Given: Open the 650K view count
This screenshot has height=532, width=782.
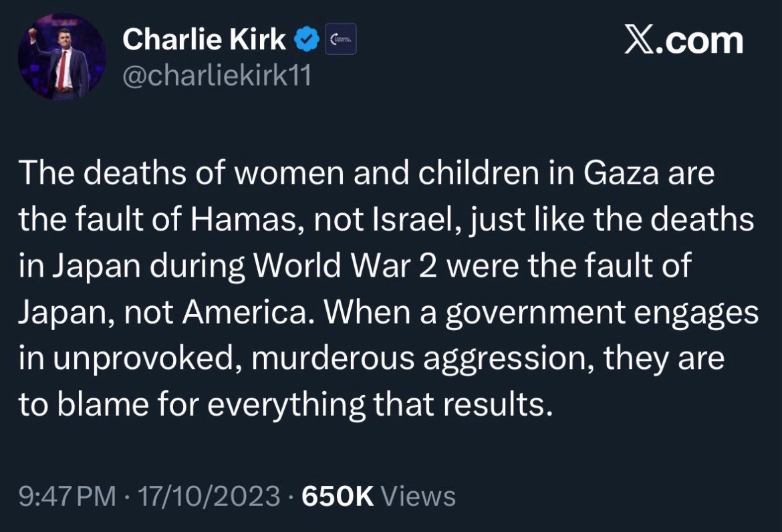Looking at the screenshot, I should click(338, 496).
